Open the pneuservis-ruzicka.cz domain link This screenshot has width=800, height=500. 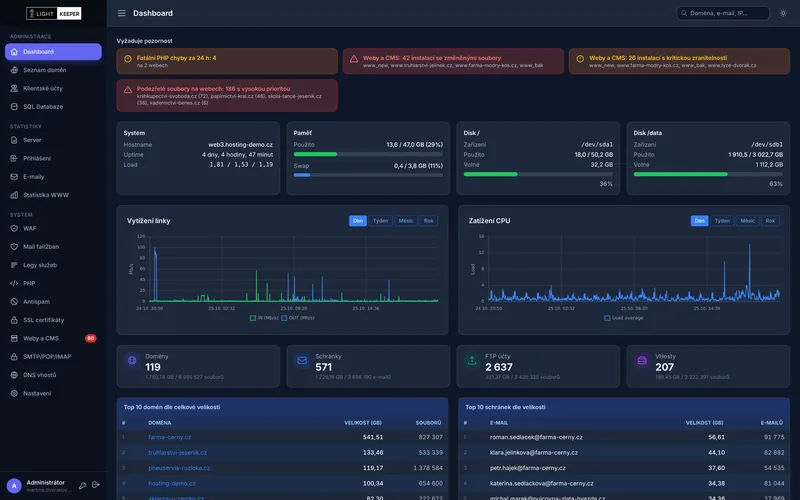[x=179, y=468]
